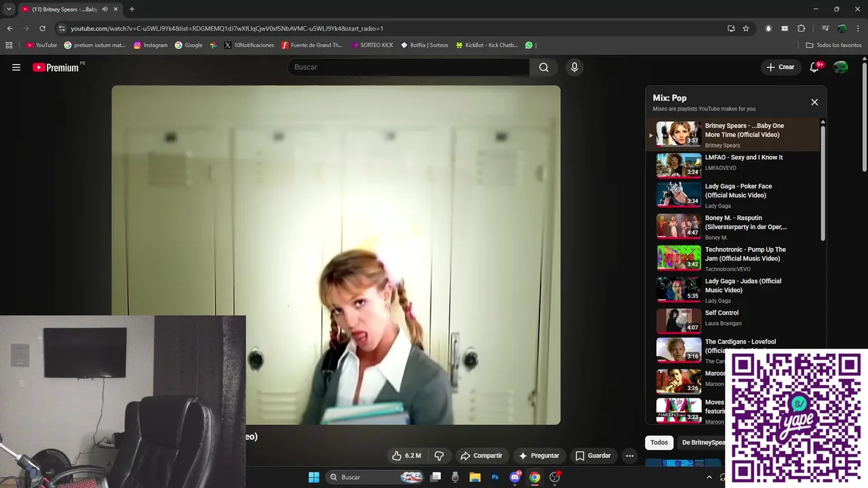Click the search magnifier button
The image size is (868, 488).
tap(544, 67)
